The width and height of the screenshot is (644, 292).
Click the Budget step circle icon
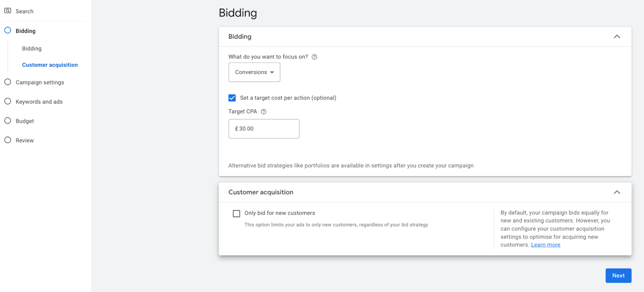(8, 121)
